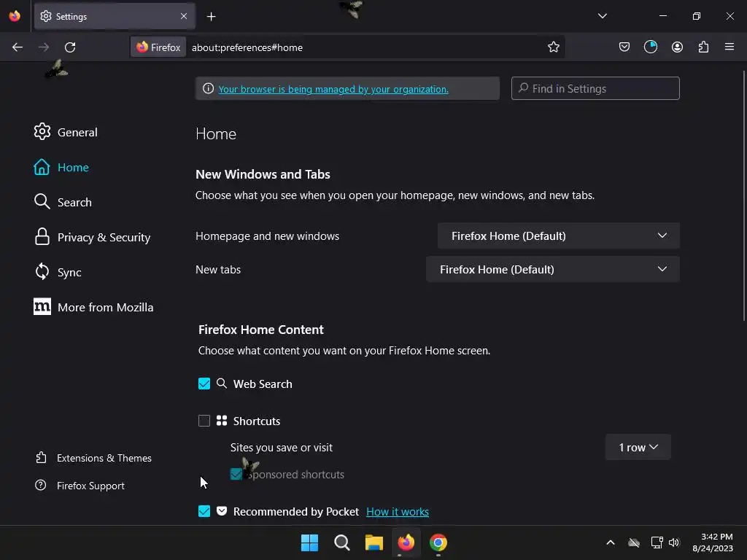The image size is (747, 560).
Task: Open File Explorer from the taskbar
Action: [x=374, y=542]
